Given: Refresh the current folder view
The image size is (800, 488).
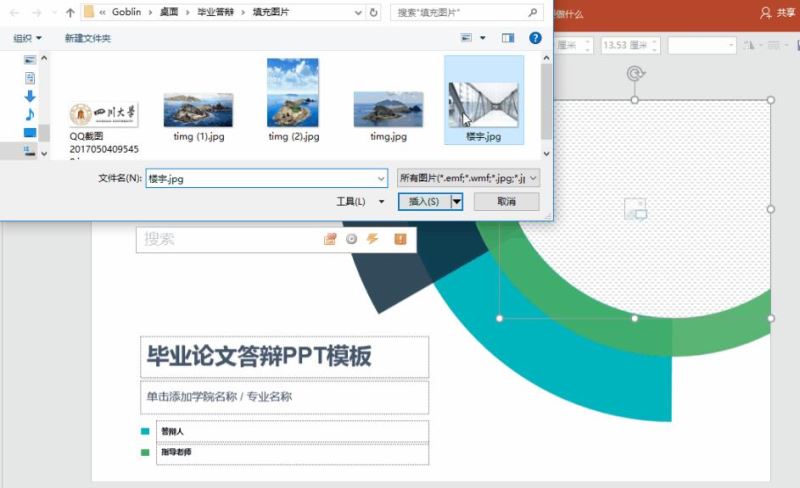Looking at the screenshot, I should coord(373,13).
